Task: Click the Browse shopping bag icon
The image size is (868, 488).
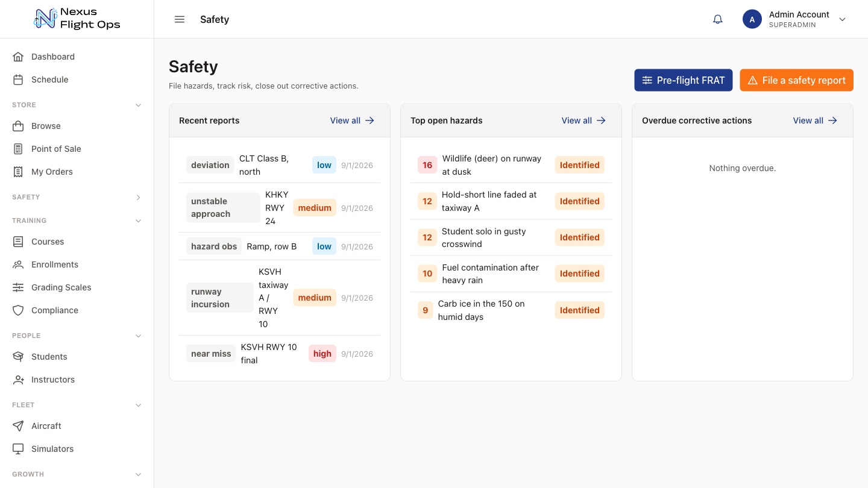Action: click(x=18, y=126)
